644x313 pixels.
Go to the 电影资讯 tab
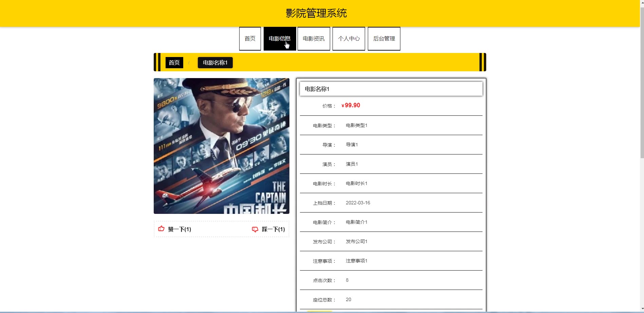coord(314,39)
